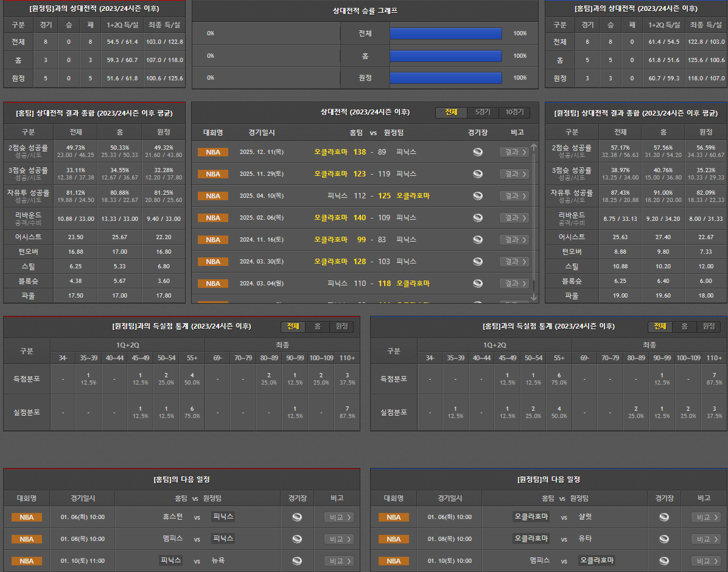Switch head-to-head list to 10경기

514,113
